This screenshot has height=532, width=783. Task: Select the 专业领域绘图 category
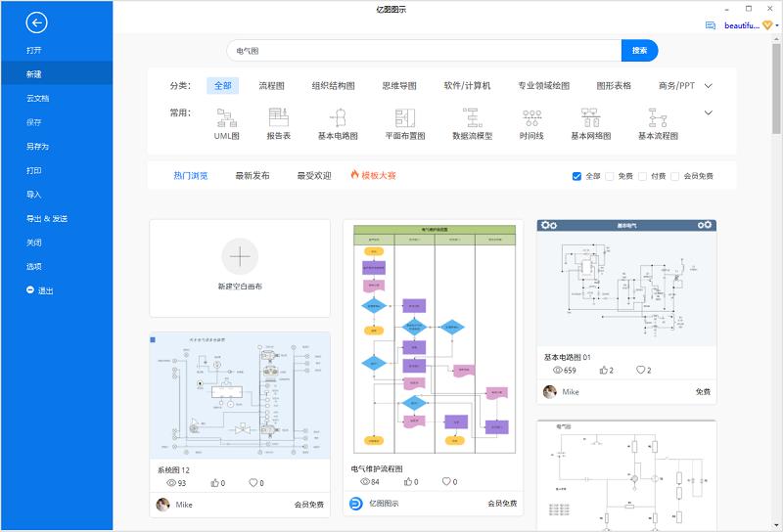click(x=543, y=86)
